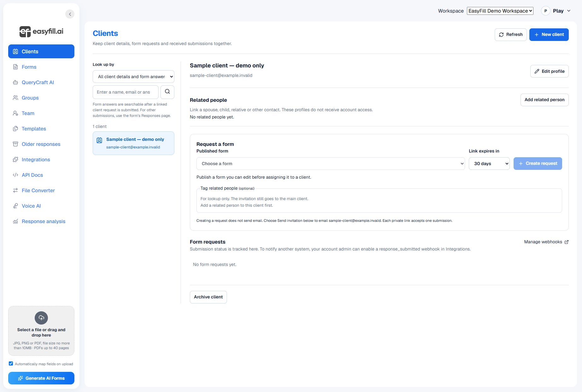Click the Archive client button
Image resolution: width=582 pixels, height=392 pixels.
(208, 297)
